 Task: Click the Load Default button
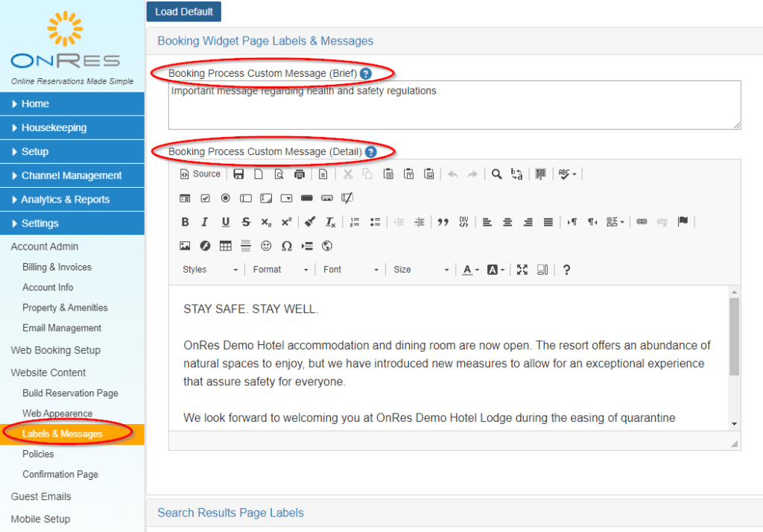tap(183, 11)
